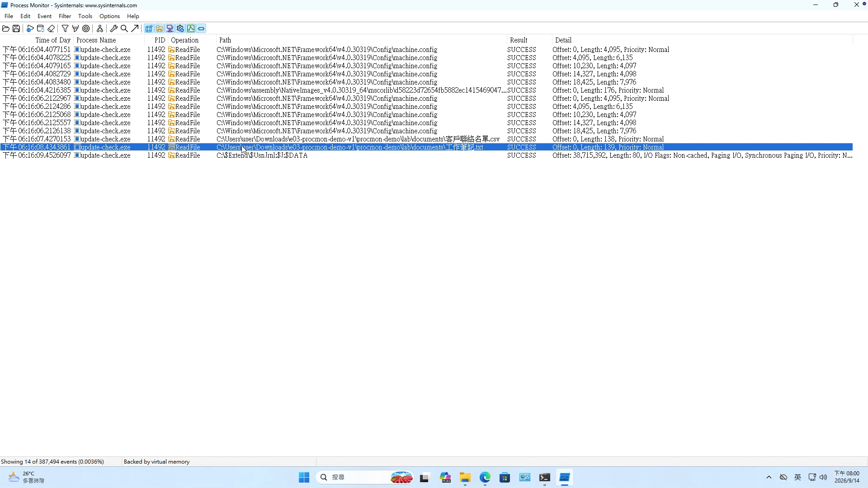Click the Path column header
This screenshot has width=868, height=488.
pos(361,40)
